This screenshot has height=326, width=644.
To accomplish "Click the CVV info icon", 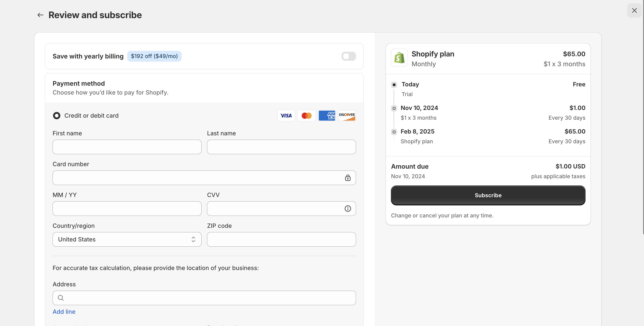I will [348, 209].
